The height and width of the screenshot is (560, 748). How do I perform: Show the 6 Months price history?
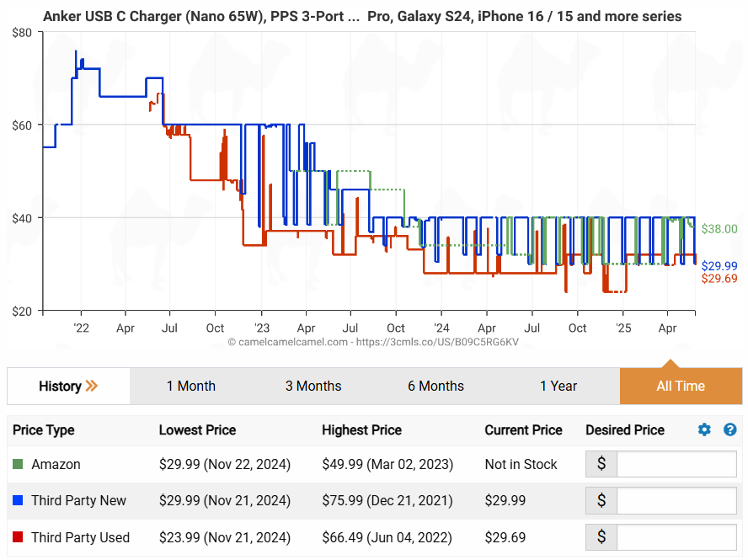pos(435,387)
